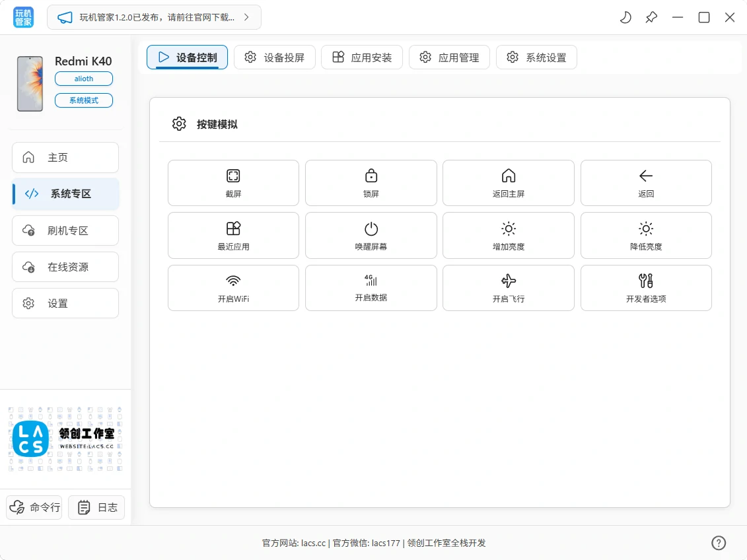The width and height of the screenshot is (747, 560).
Task: Switch to the 应用管理 tab
Action: [449, 57]
